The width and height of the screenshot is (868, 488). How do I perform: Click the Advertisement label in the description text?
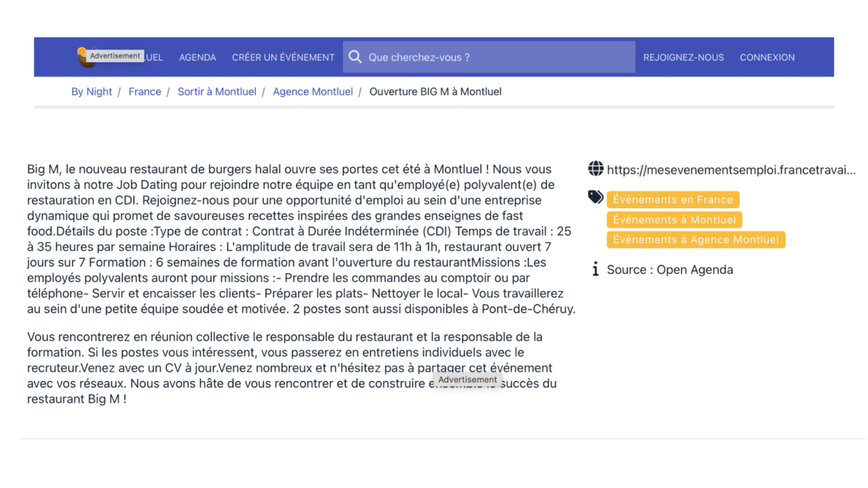[x=467, y=380]
